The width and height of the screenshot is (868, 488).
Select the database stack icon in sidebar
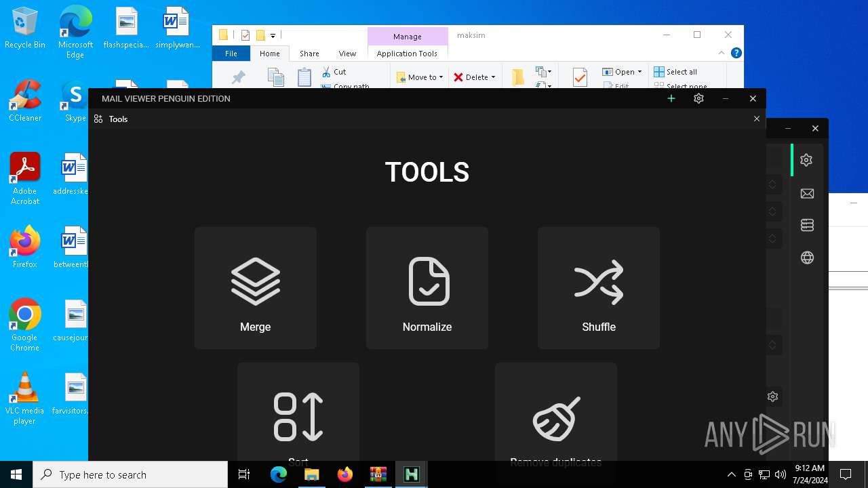click(x=807, y=225)
